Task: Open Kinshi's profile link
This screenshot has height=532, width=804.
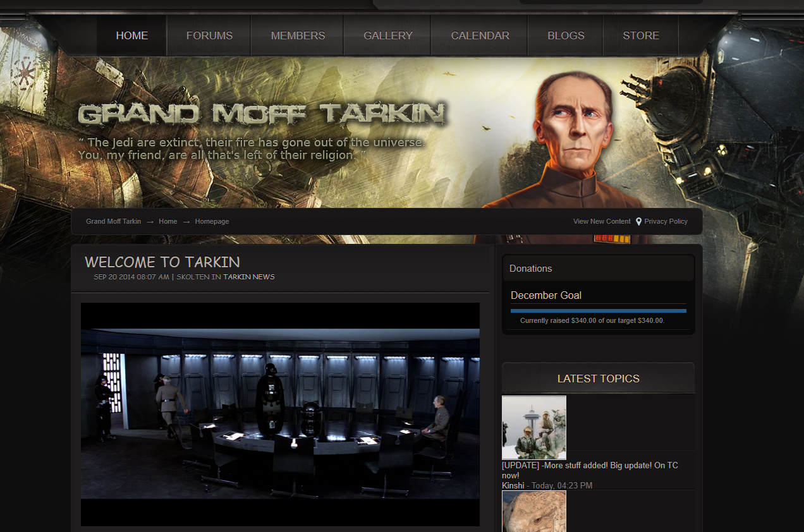Action: 513,485
